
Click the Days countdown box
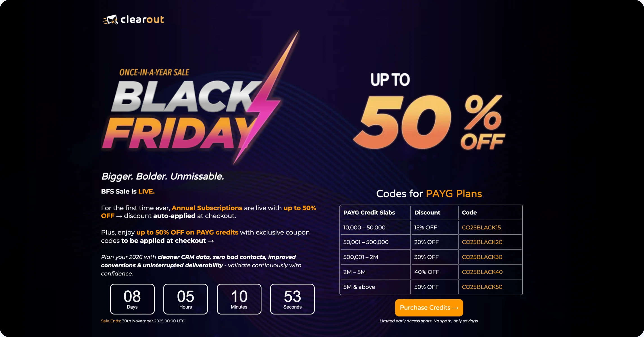(x=132, y=299)
